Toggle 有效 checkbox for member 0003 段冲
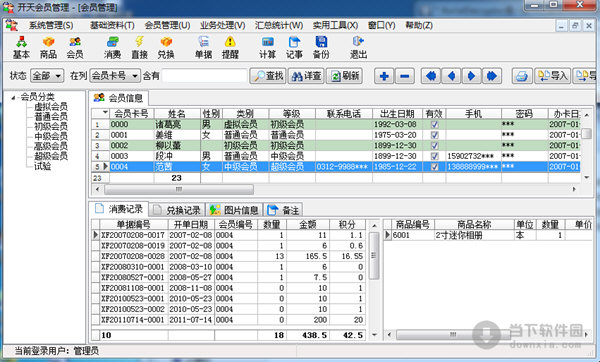600x362 pixels. 434,156
